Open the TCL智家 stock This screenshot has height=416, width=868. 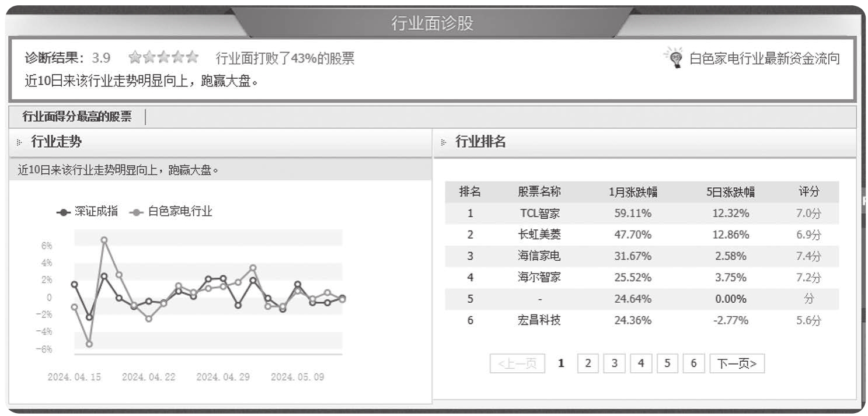click(539, 213)
